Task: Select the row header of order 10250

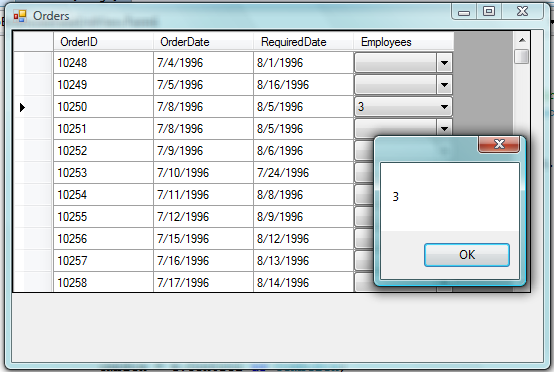Action: [x=33, y=107]
